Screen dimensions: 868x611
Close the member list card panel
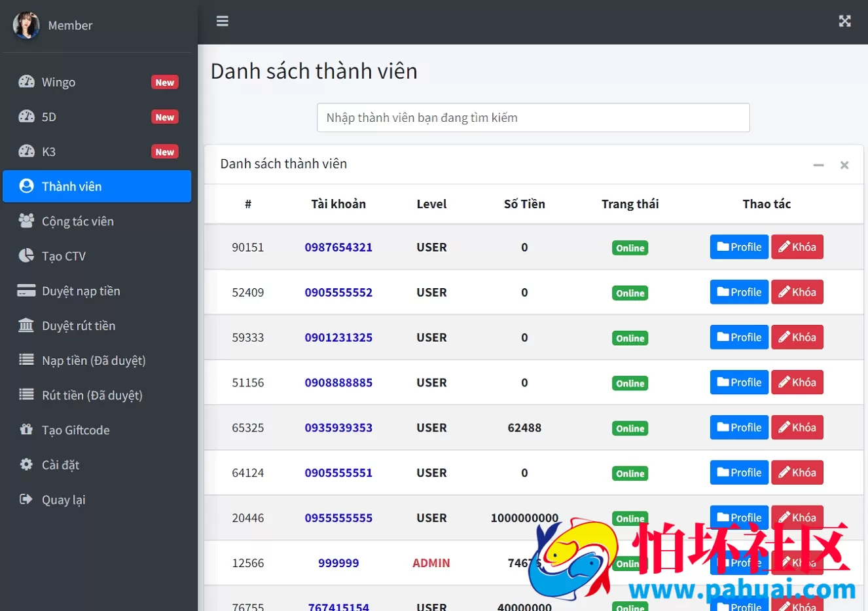[x=844, y=165]
